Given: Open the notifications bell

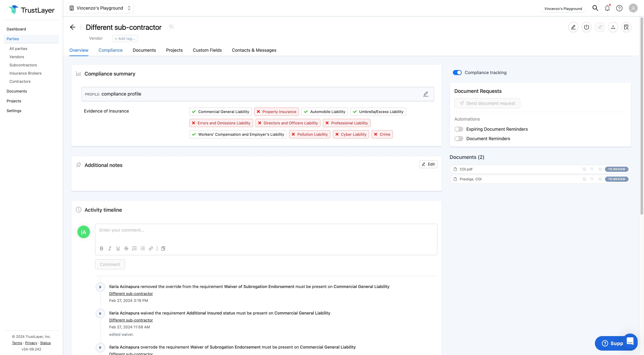Looking at the screenshot, I should point(607,8).
